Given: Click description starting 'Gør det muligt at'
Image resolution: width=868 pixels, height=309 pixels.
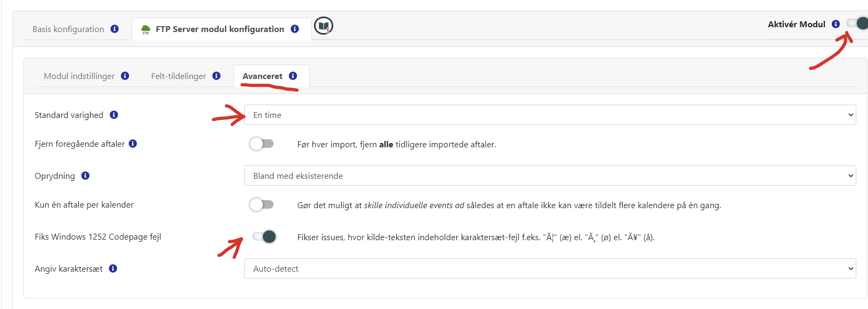Looking at the screenshot, I should pos(509,205).
